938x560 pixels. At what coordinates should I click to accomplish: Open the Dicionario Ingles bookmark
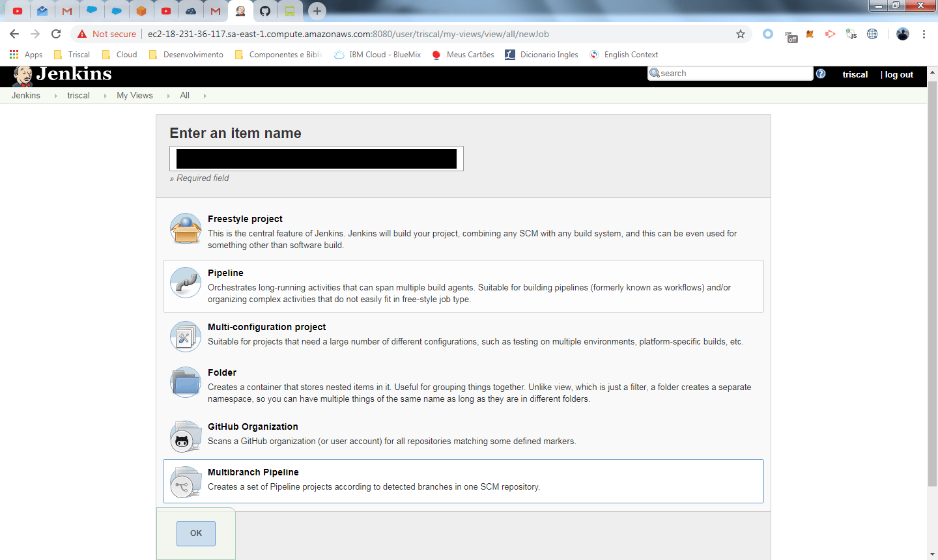[542, 55]
